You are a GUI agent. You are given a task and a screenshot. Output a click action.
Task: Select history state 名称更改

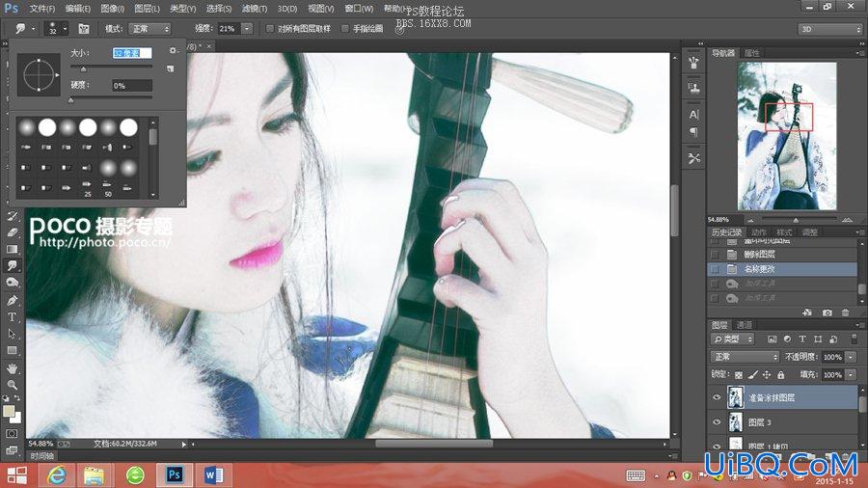click(783, 269)
